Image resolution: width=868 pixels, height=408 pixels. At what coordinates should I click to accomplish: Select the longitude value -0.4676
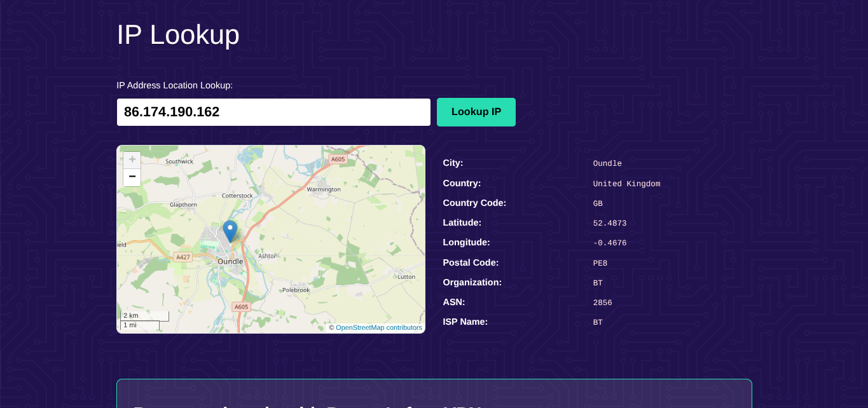(x=609, y=243)
